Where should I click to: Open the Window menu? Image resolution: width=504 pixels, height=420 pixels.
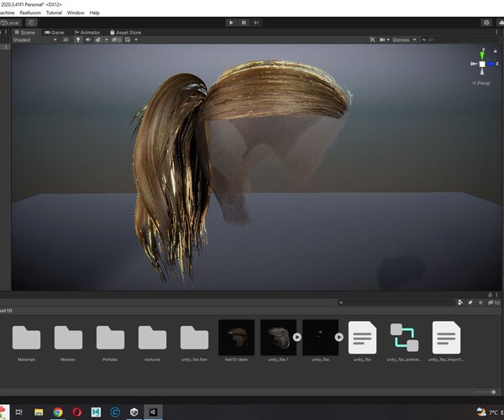pos(76,13)
